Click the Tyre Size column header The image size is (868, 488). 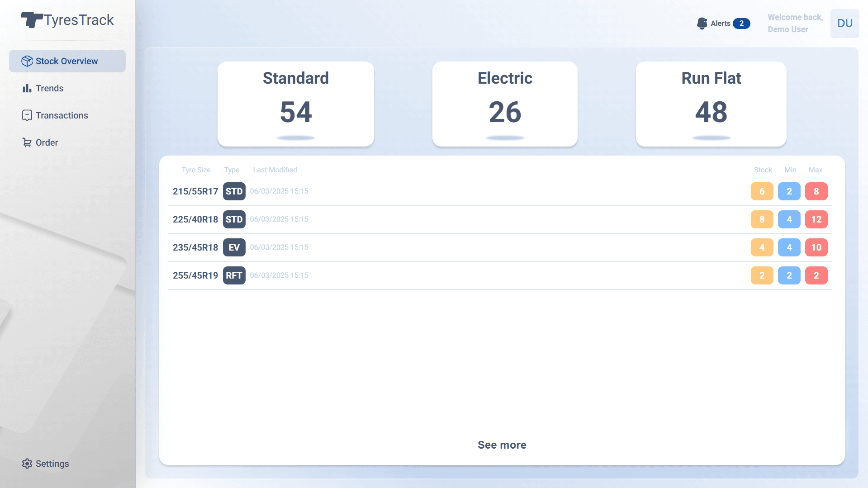pyautogui.click(x=196, y=170)
